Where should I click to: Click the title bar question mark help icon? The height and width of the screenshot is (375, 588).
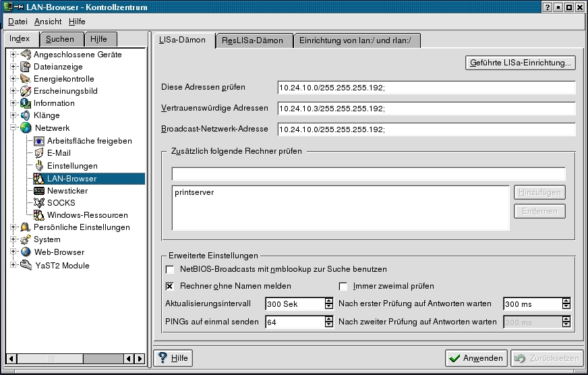(547, 7)
